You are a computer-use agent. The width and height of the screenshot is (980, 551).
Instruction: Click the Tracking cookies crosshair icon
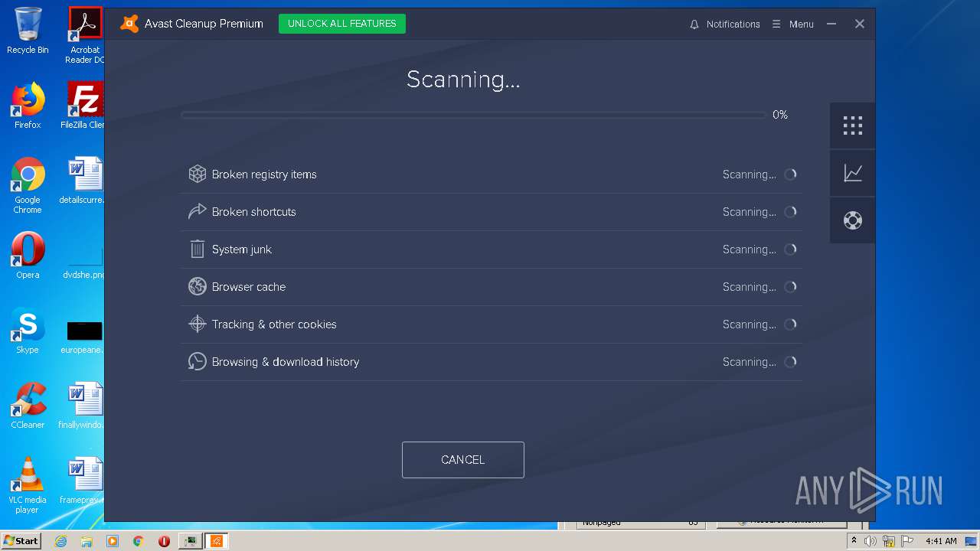pos(198,324)
